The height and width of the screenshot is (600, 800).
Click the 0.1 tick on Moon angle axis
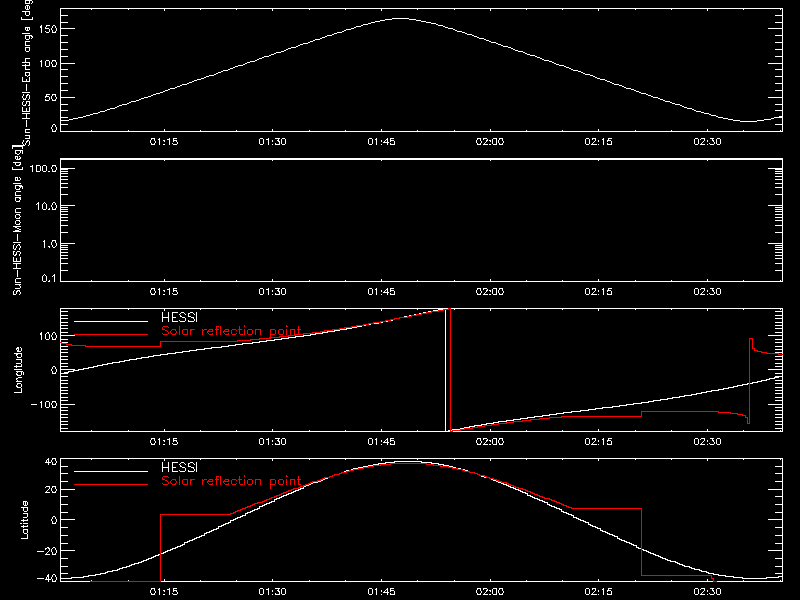(x=49, y=278)
